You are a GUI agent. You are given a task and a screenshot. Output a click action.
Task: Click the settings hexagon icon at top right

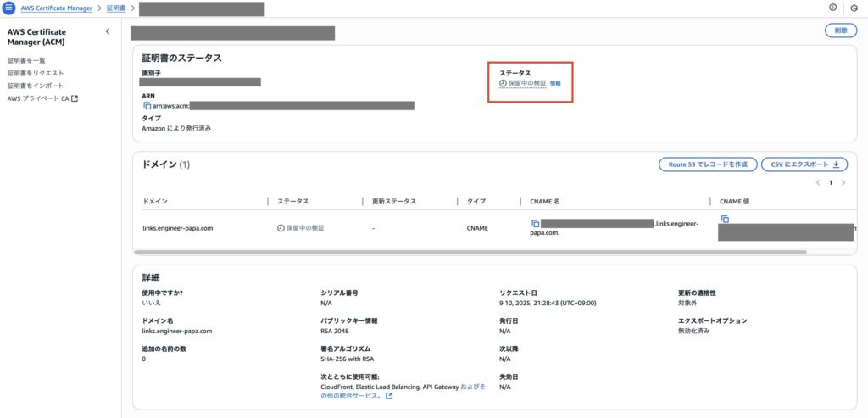point(854,8)
